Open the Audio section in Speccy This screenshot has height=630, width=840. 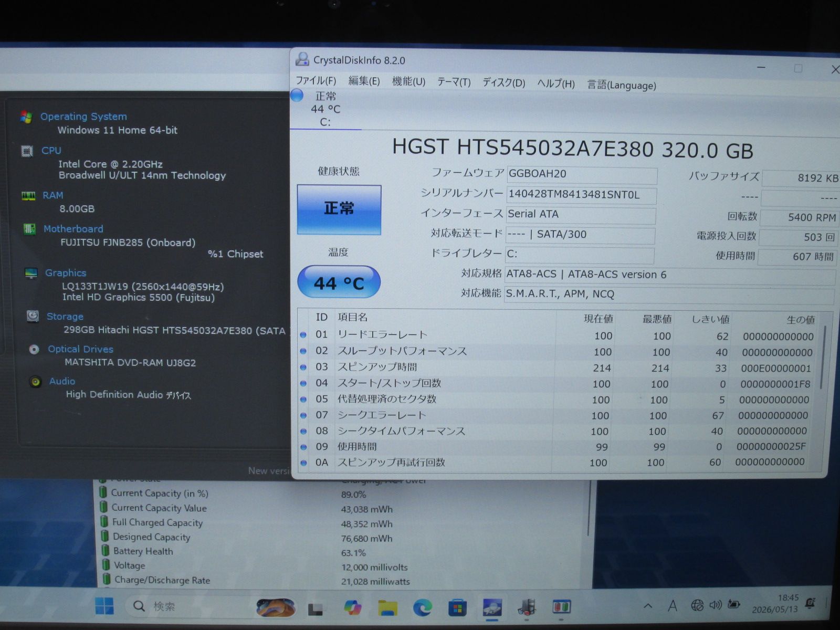coord(62,381)
